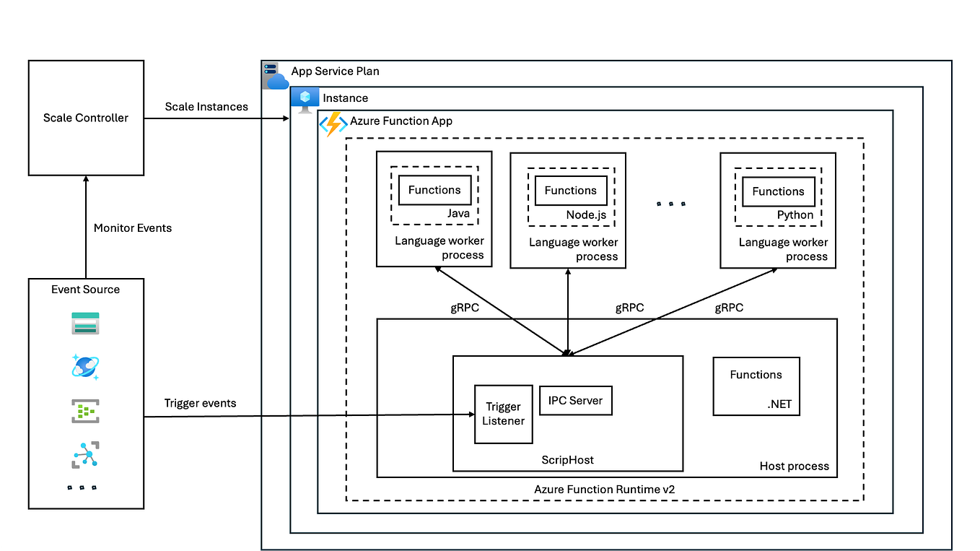Viewport: 980px width, 551px height.
Task: Open the Scale Controller box
Action: coord(86,118)
